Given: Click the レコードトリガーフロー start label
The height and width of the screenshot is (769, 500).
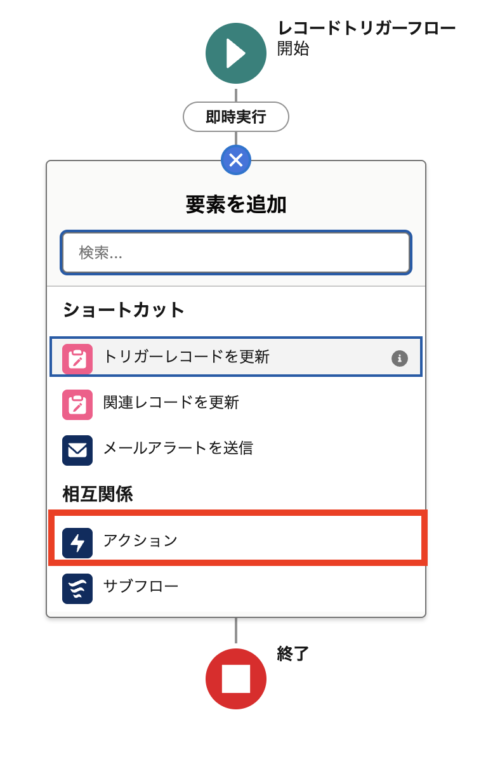Looking at the screenshot, I should (367, 28).
